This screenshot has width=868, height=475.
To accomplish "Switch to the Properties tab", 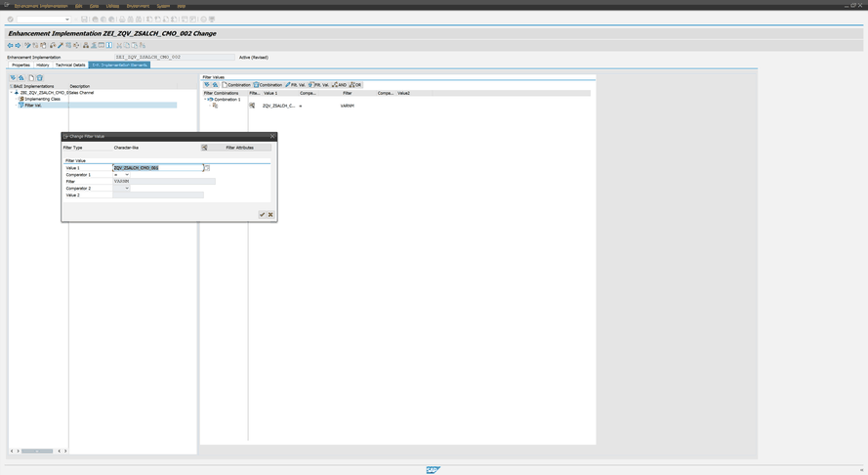I will coord(21,65).
